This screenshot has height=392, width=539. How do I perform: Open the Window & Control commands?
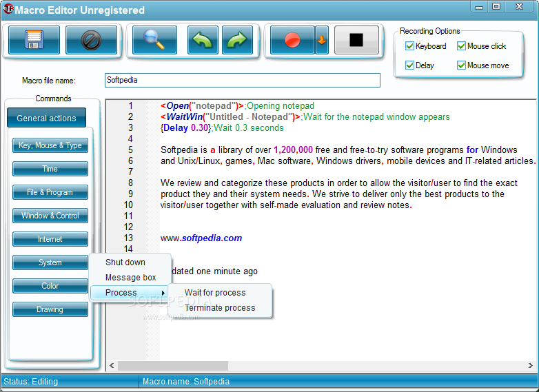coord(50,216)
